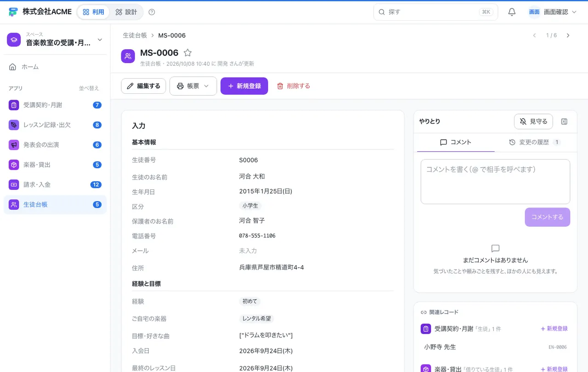The height and width of the screenshot is (372, 588).
Task: Click the ACME company logo icon
Action: [13, 12]
